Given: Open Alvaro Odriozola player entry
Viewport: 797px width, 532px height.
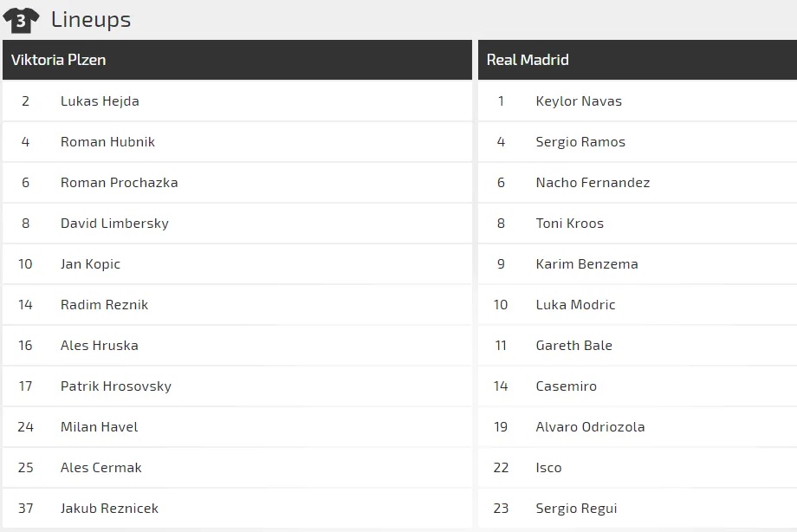Looking at the screenshot, I should (590, 427).
